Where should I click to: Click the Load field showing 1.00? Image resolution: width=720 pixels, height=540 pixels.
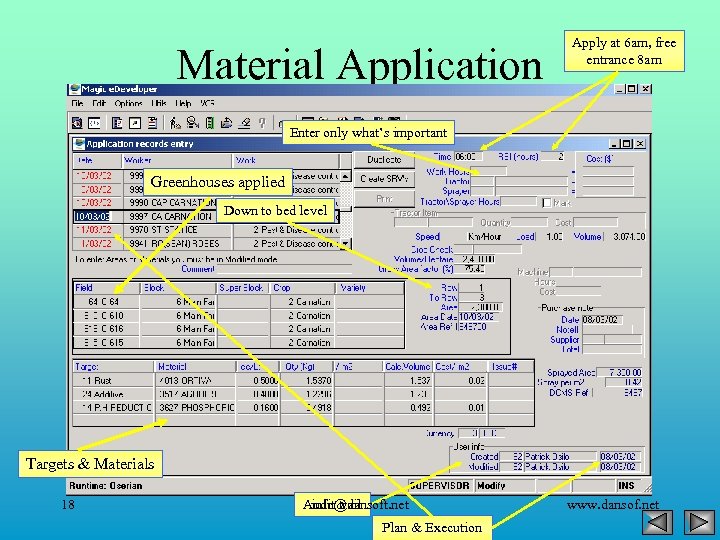[x=554, y=237]
